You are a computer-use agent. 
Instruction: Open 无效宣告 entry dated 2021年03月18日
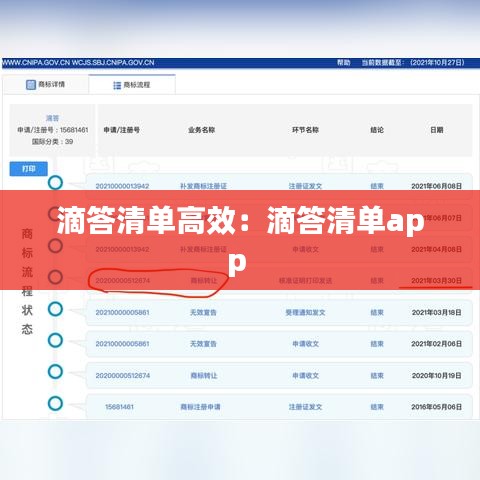click(203, 312)
